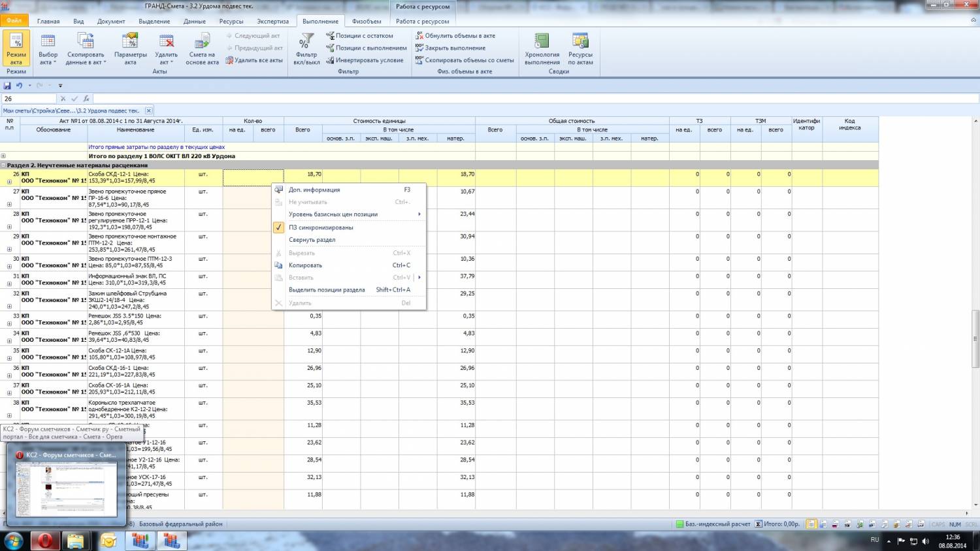Screen dimensions: 980x551
Task: Open Ресурсы по актам icon
Action: [x=580, y=48]
